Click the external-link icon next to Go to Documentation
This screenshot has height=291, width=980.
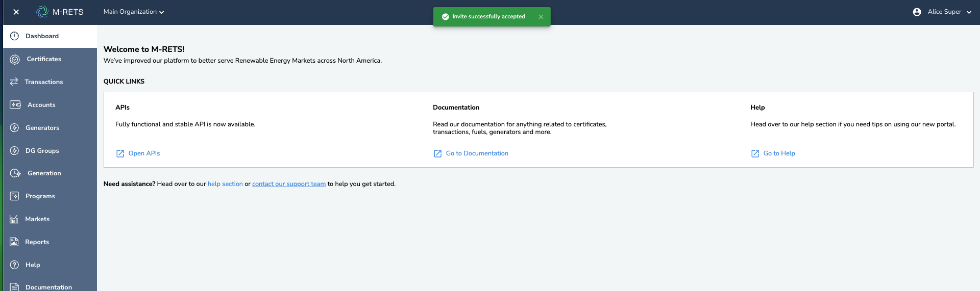437,153
